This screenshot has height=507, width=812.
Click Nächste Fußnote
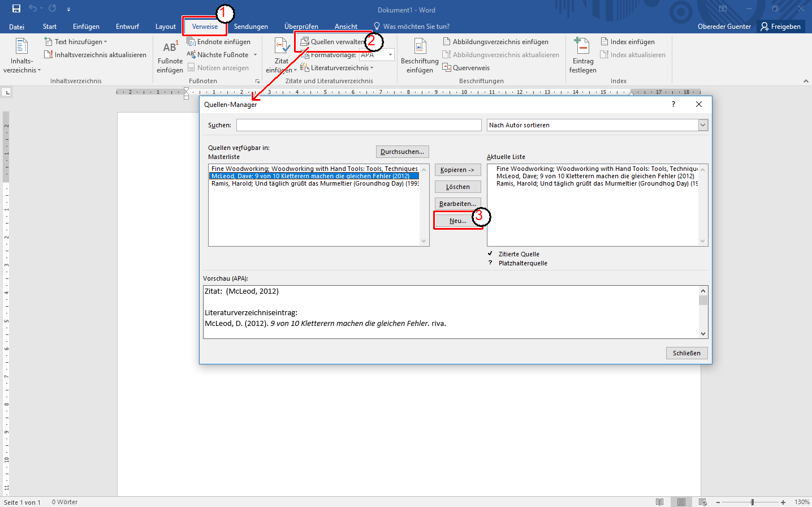[x=218, y=55]
